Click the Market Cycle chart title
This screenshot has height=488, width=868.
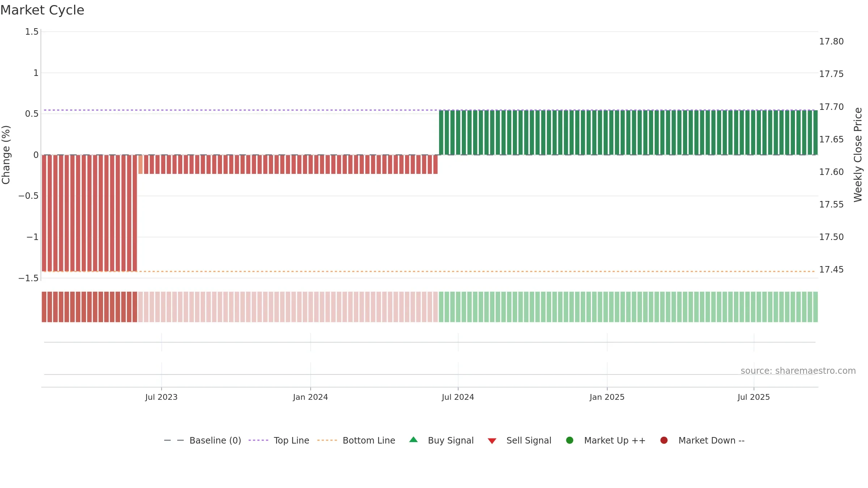click(x=42, y=10)
